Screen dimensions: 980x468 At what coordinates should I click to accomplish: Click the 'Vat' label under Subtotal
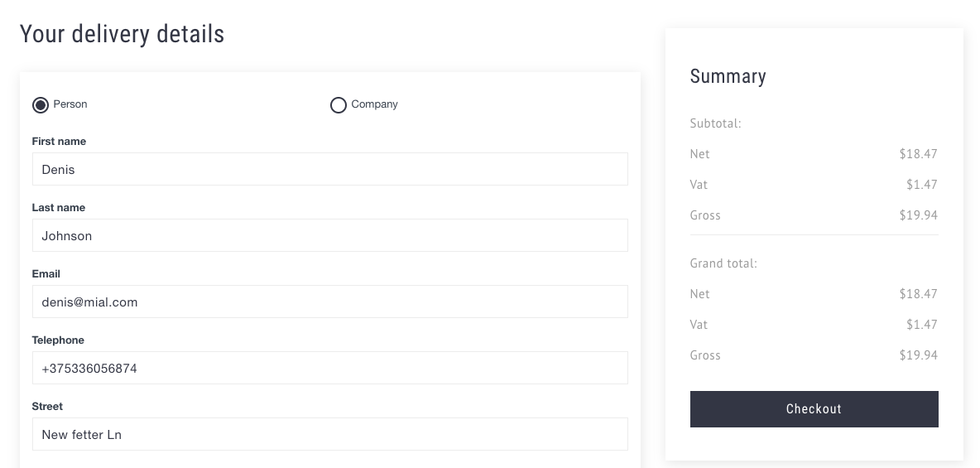click(x=699, y=185)
